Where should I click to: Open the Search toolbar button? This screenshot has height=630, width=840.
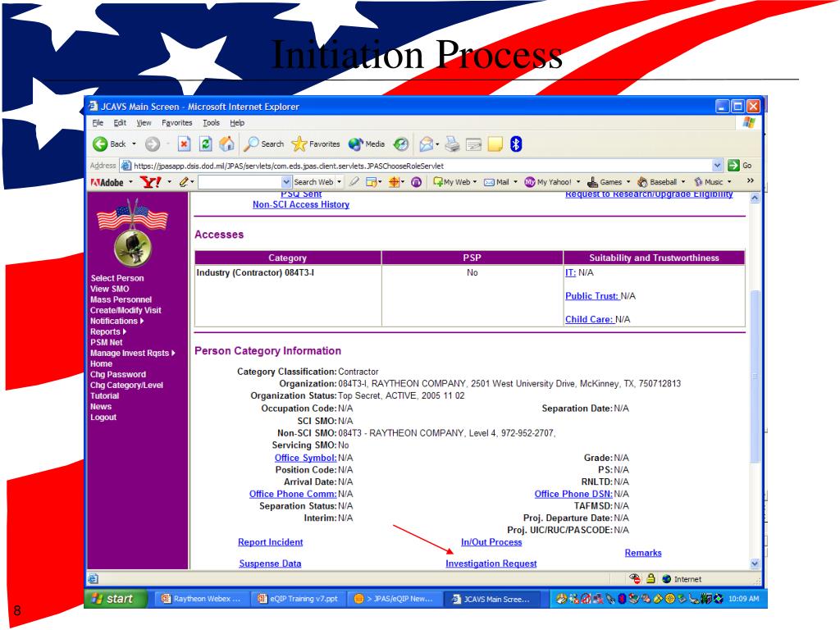(263, 144)
